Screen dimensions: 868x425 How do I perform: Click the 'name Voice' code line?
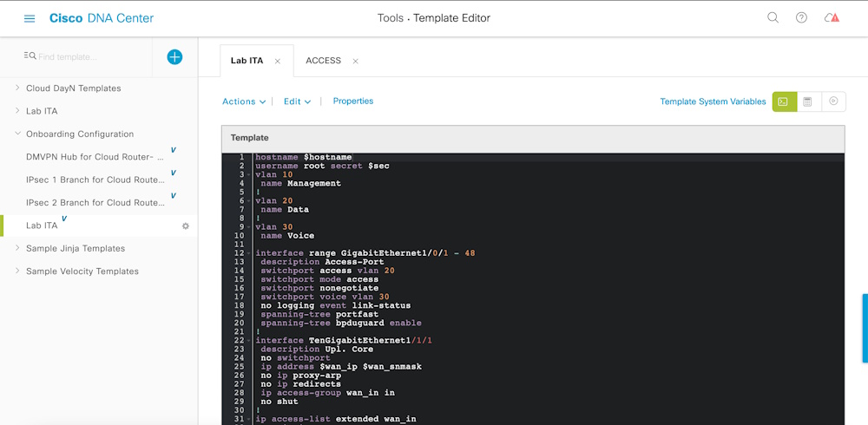coord(287,236)
